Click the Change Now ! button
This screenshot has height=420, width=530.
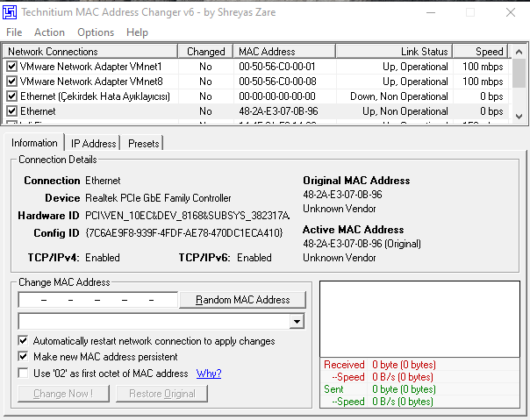point(63,394)
